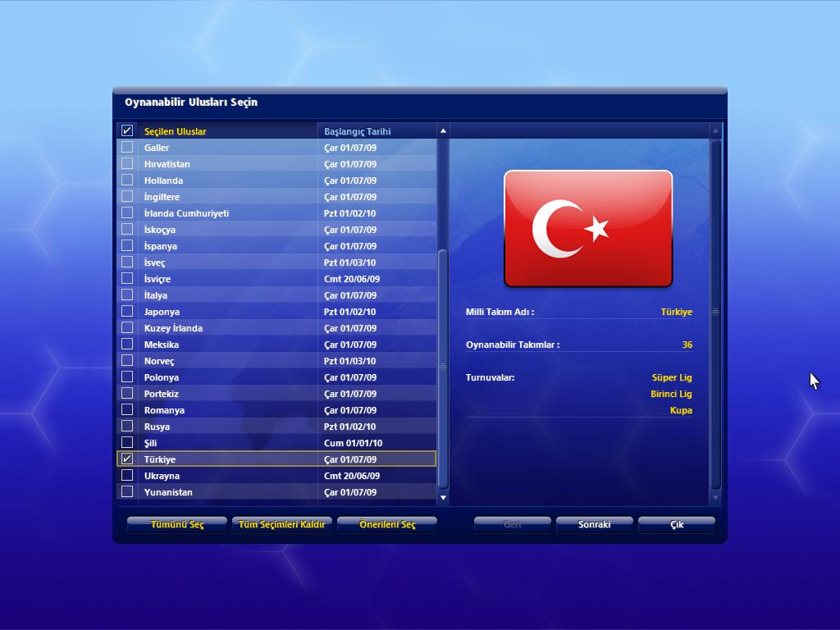Enable the Hırvatistan checkbox

127,163
